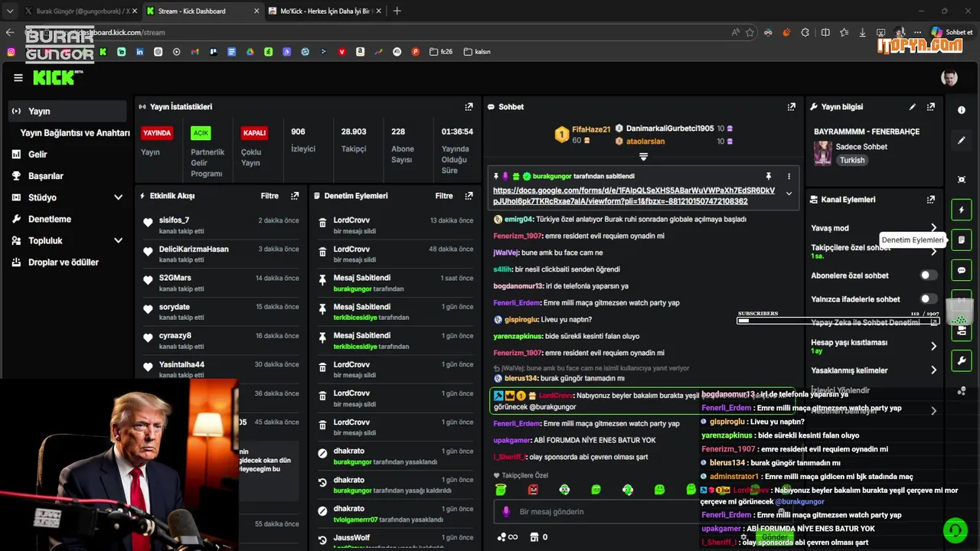The image size is (980, 551).
Task: Open Yayın Bağlantısı ve Anahtarı
Action: tap(75, 132)
